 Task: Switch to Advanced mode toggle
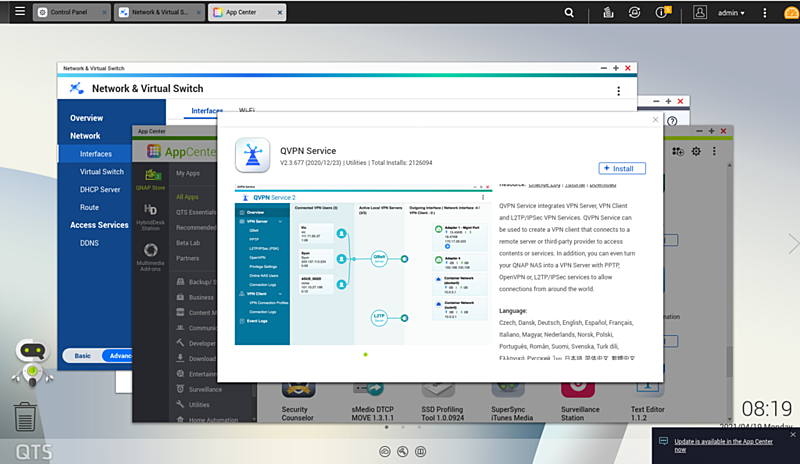click(117, 356)
